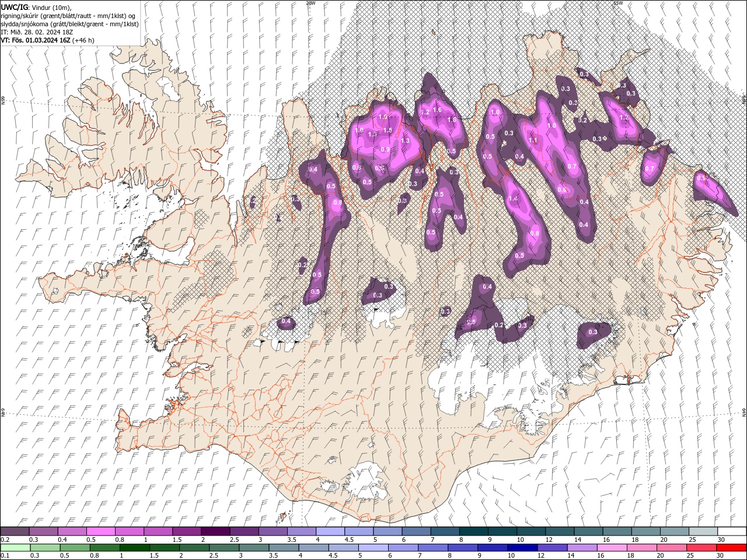Click the light purple 14 swatch, lower legend

[581, 548]
